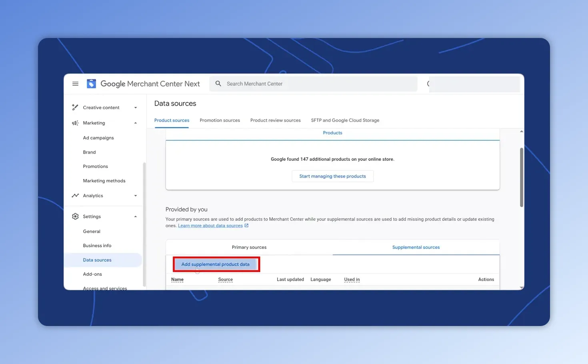This screenshot has height=364, width=588.
Task: Click the Creative content menu label
Action: [101, 108]
